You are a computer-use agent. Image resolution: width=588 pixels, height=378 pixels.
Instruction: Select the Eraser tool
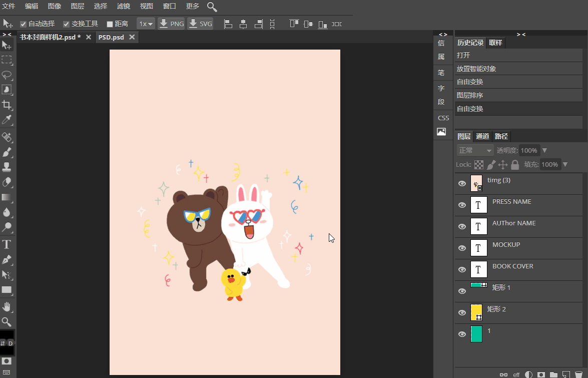[x=7, y=182]
